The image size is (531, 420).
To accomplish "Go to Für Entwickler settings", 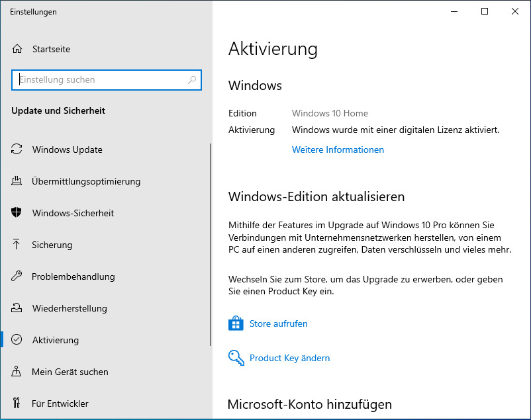I will click(105, 403).
